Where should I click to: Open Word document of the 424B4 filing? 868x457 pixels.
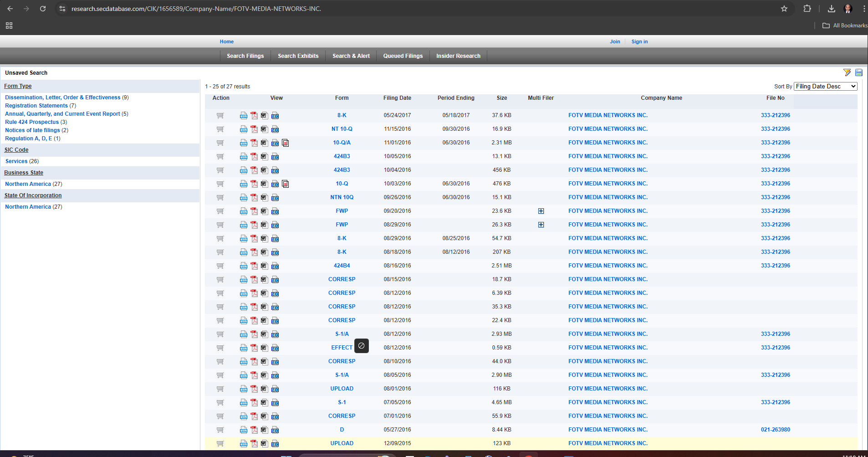click(264, 266)
